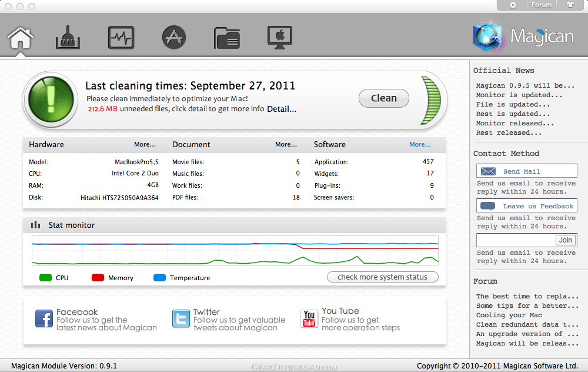Open forum post The best time to repla...
The height and width of the screenshot is (372, 588).
point(527,296)
